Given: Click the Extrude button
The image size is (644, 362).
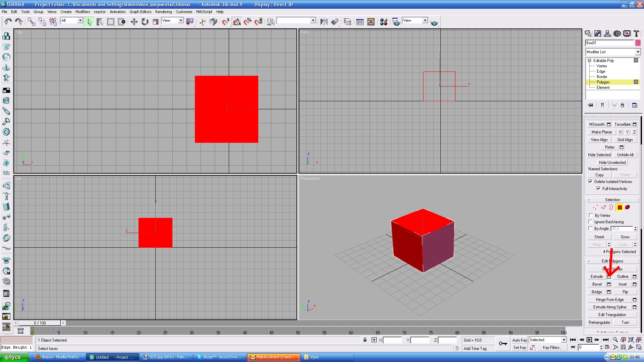Looking at the screenshot, I should pyautogui.click(x=597, y=277).
